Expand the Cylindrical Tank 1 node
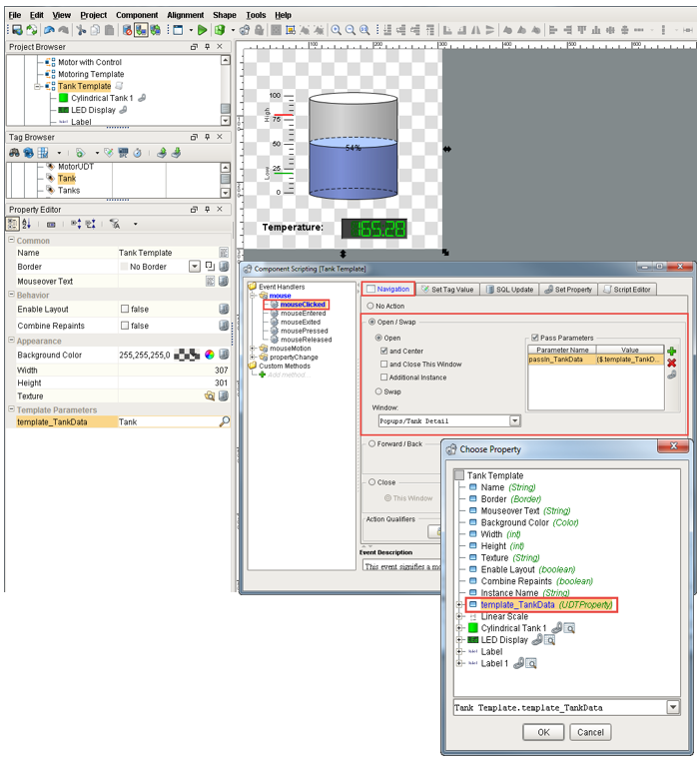The height and width of the screenshot is (765, 700). coord(459,628)
